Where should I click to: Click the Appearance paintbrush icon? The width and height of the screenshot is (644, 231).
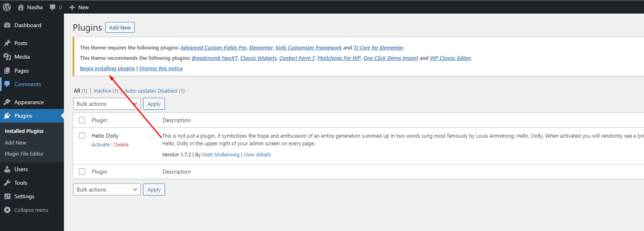(x=7, y=102)
